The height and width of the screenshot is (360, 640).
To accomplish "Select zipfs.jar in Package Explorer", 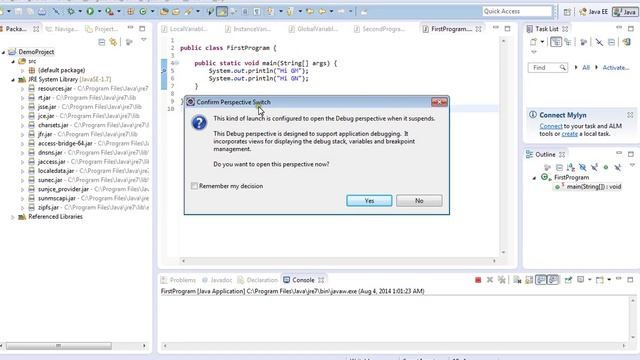I will pyautogui.click(x=49, y=208).
